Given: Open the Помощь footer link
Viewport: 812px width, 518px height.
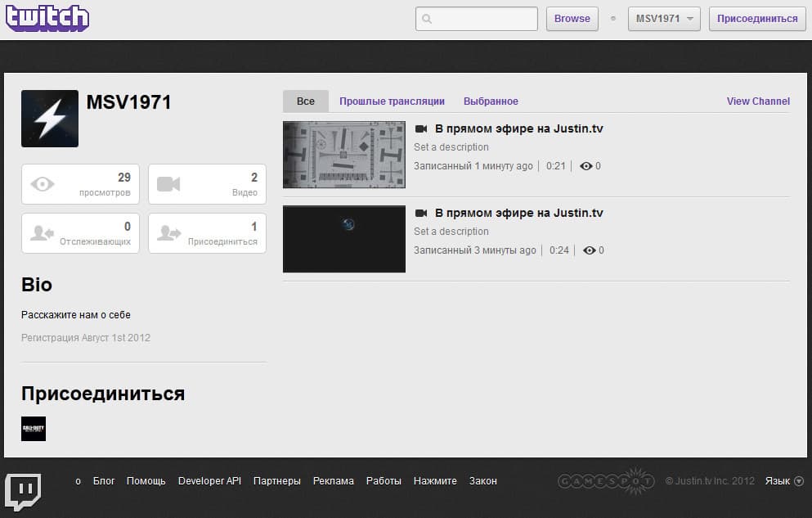Looking at the screenshot, I should coord(146,481).
